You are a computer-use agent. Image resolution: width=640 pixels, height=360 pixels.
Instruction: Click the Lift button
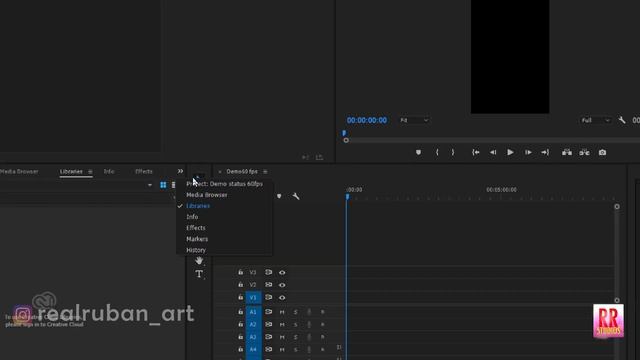[567, 152]
